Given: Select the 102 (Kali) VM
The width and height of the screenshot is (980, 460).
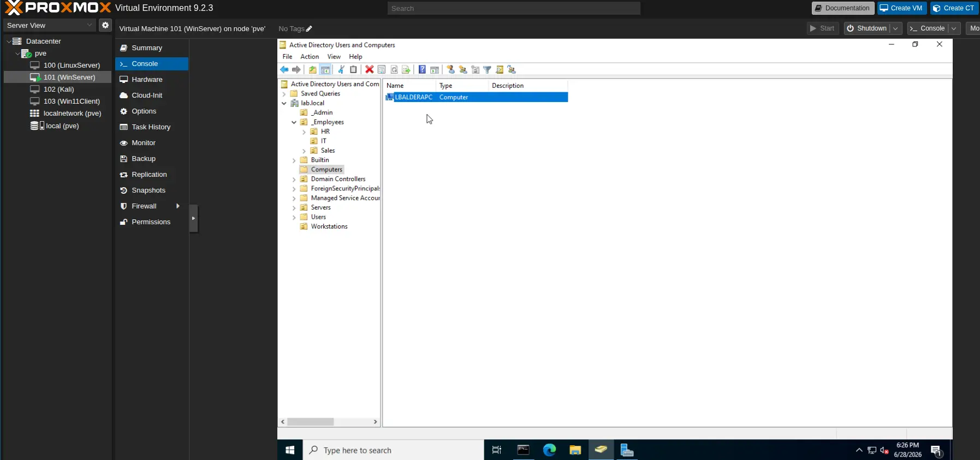Looking at the screenshot, I should [58, 89].
